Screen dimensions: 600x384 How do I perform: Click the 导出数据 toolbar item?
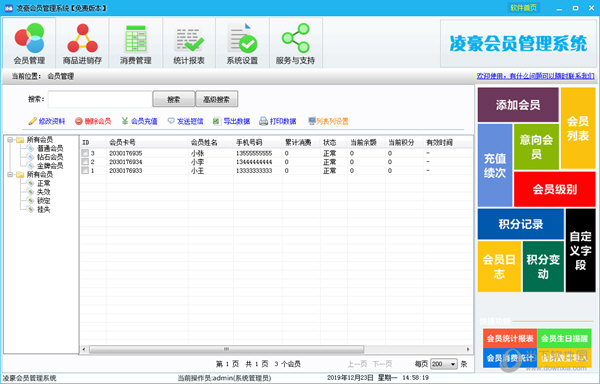232,121
